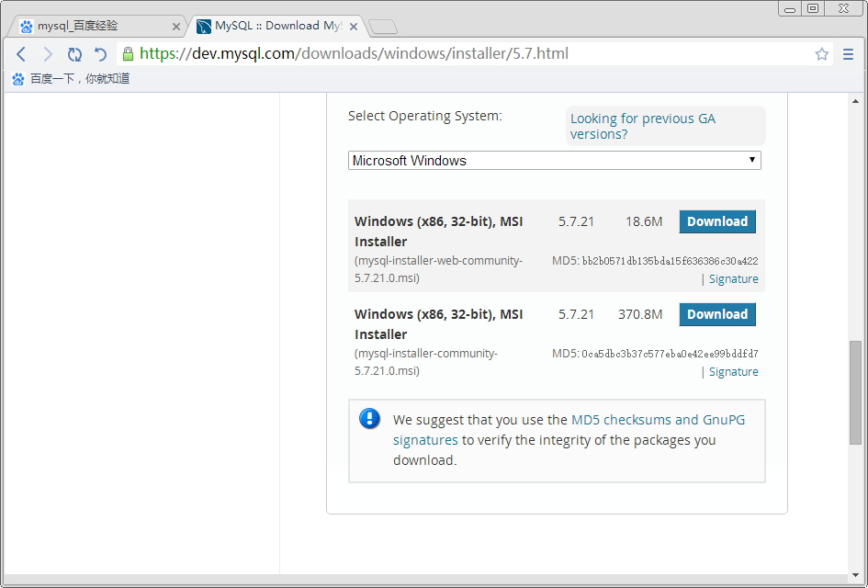Open Looking for previous GA versions link
868x588 pixels.
click(642, 126)
